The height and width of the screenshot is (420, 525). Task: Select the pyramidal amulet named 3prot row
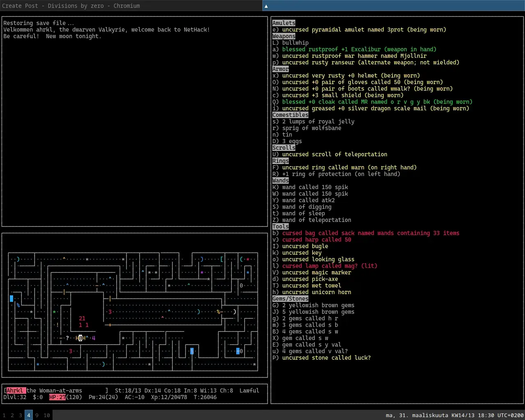click(359, 30)
